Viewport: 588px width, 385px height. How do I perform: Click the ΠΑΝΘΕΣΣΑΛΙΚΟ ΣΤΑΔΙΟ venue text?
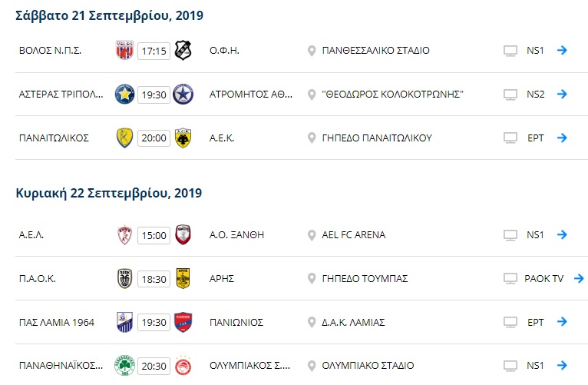tap(375, 50)
